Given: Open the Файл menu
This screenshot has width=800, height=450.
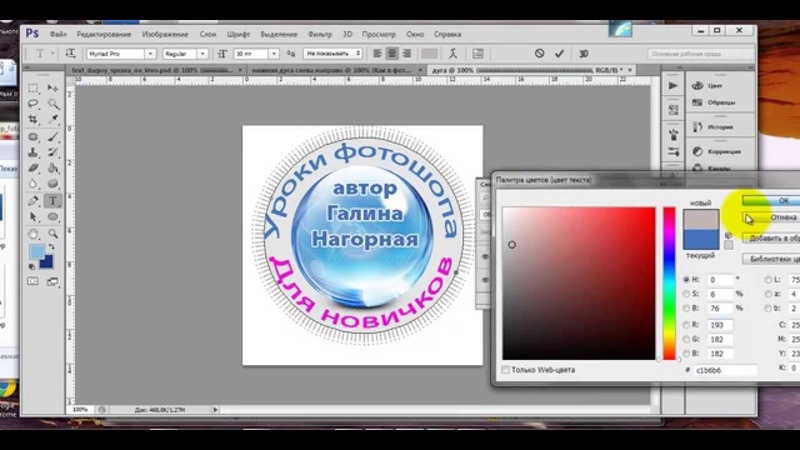Looking at the screenshot, I should point(58,34).
